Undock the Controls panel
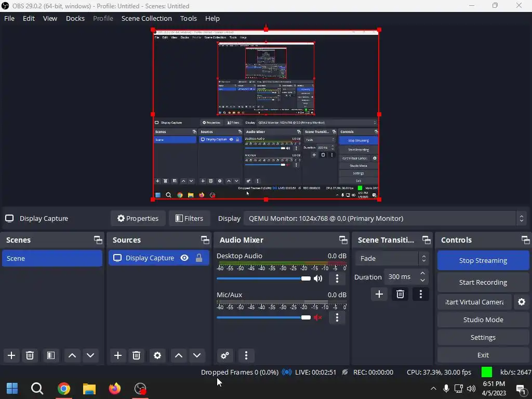 [x=526, y=240]
